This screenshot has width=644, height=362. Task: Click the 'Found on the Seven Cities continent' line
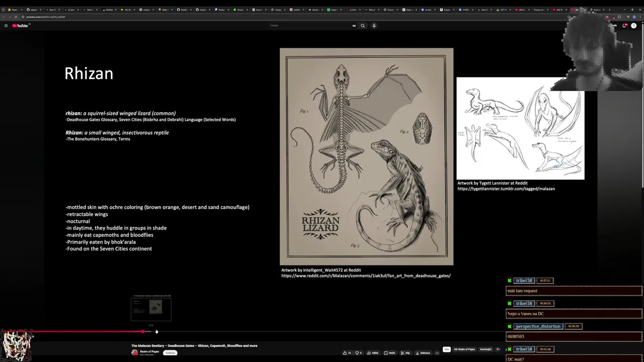coord(109,249)
